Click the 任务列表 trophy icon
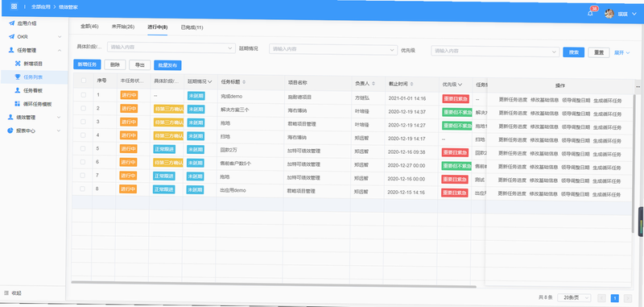Viewport: 644px width, 307px height. pos(17,77)
